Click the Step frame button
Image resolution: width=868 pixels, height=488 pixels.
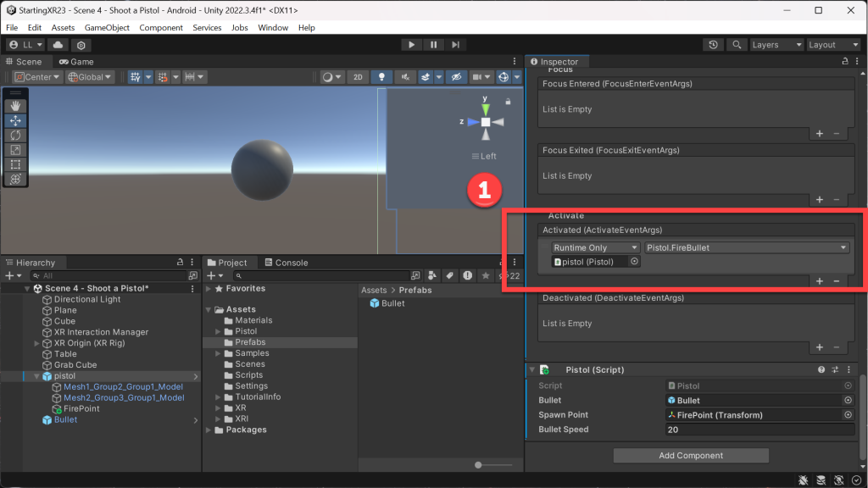point(455,45)
